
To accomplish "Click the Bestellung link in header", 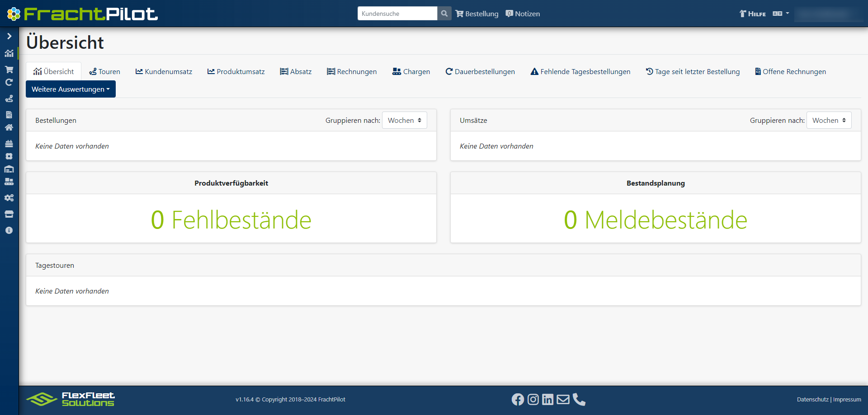I will (x=477, y=14).
